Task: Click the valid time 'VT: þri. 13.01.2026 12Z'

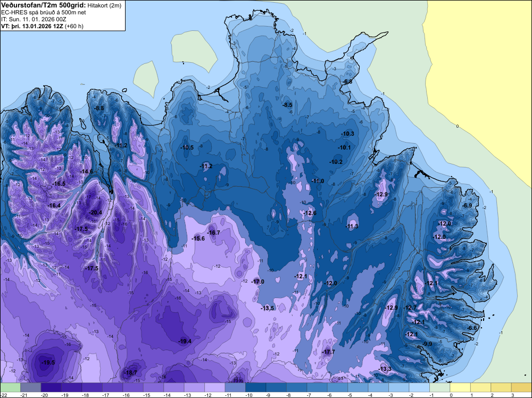Action: click(32, 26)
